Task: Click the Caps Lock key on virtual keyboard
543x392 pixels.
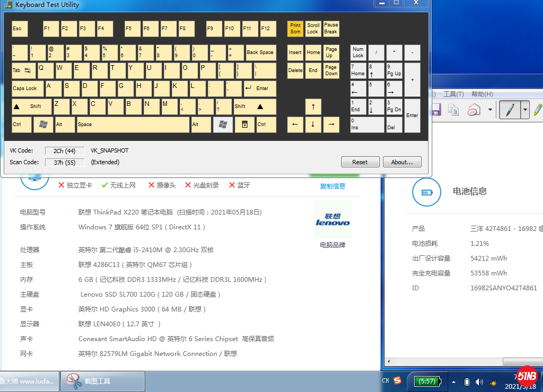Action: [28, 88]
